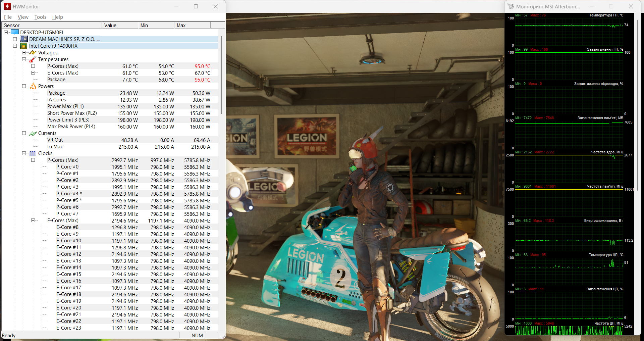
Task: Click the Temperatures thermometer icon
Action: pyautogui.click(x=33, y=59)
